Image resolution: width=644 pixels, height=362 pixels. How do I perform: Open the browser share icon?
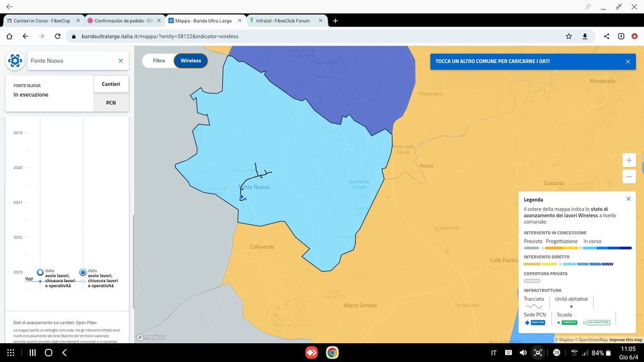(x=606, y=36)
